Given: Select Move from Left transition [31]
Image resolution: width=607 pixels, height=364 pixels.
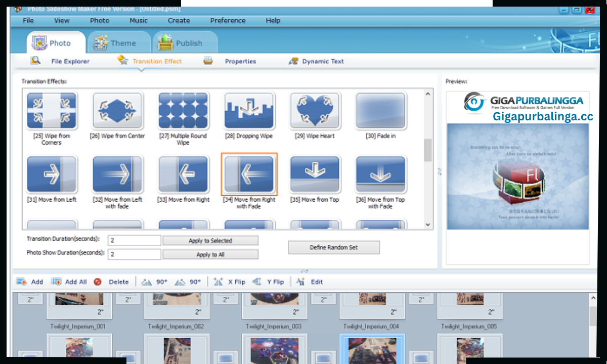Looking at the screenshot, I should [x=51, y=174].
